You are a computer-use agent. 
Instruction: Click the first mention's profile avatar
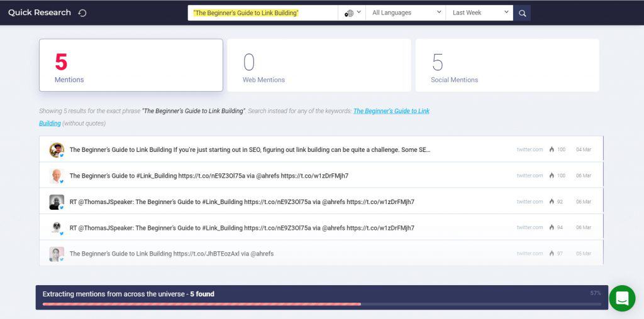click(57, 149)
